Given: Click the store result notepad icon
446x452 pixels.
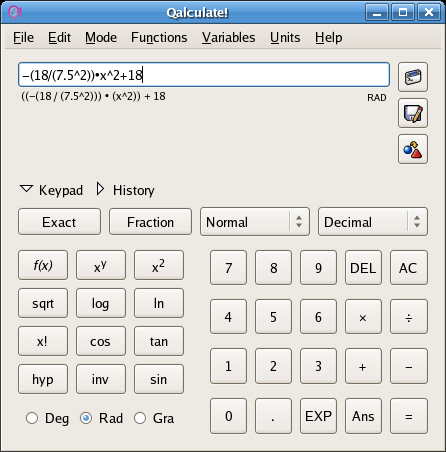Looking at the screenshot, I should click(x=413, y=113).
